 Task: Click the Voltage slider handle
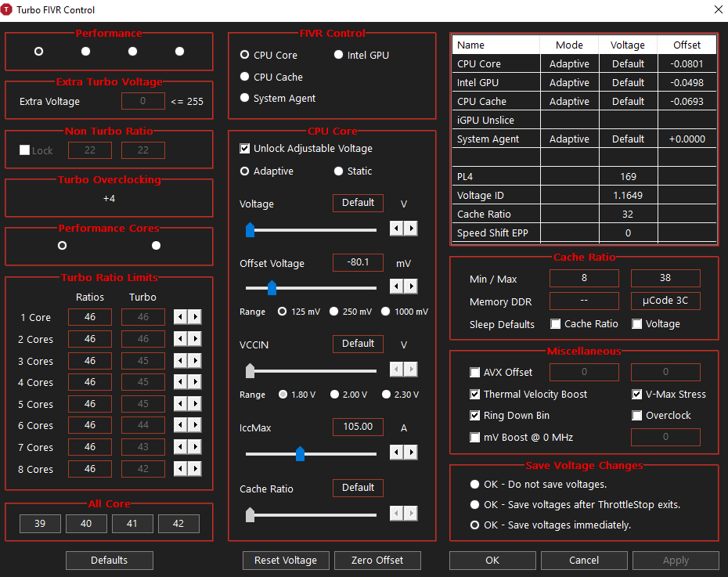(250, 229)
